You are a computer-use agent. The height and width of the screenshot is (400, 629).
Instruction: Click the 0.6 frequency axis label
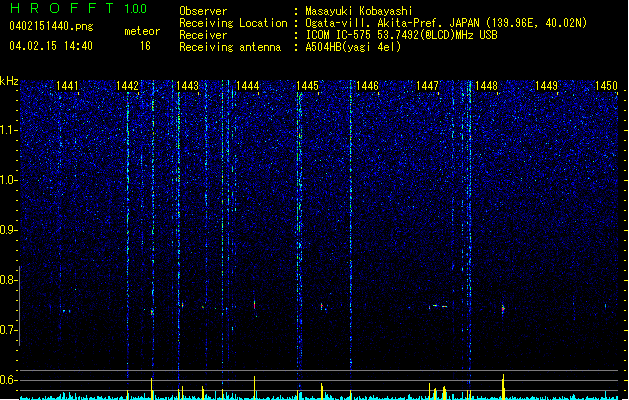coord(8,380)
